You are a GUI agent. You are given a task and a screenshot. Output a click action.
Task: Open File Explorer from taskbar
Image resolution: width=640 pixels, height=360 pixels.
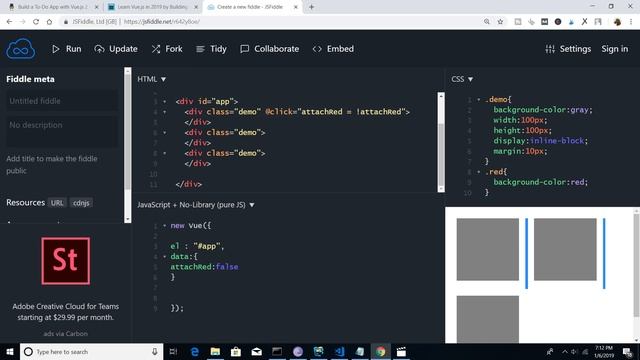[215, 352]
